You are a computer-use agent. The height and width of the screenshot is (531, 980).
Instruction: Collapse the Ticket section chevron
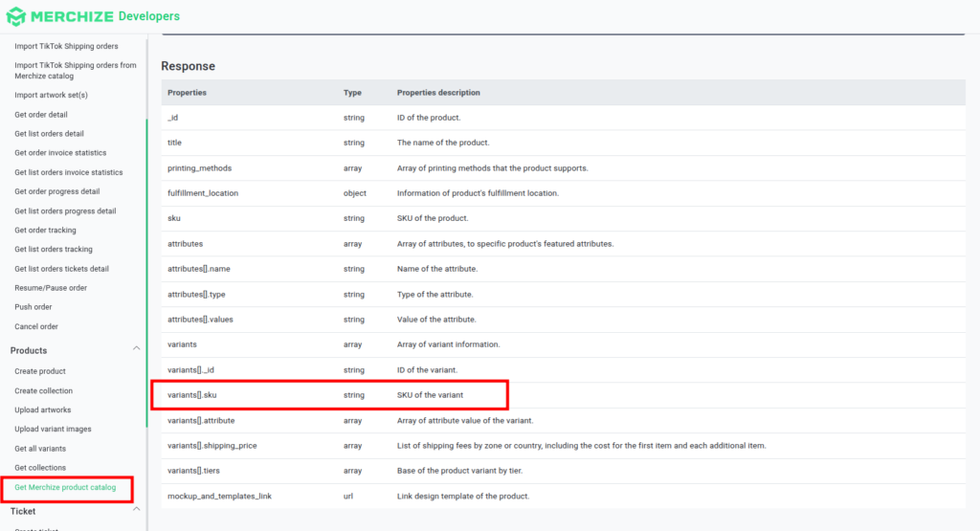coord(136,510)
